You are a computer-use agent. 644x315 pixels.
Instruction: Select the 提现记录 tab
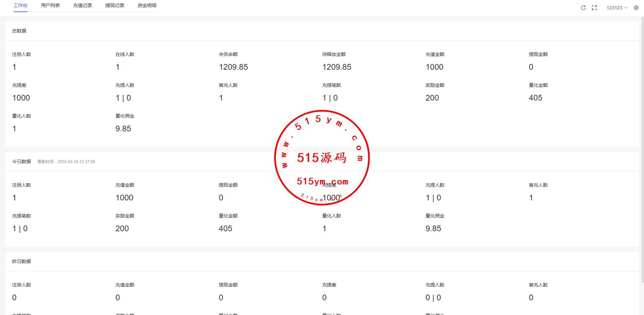[115, 5]
